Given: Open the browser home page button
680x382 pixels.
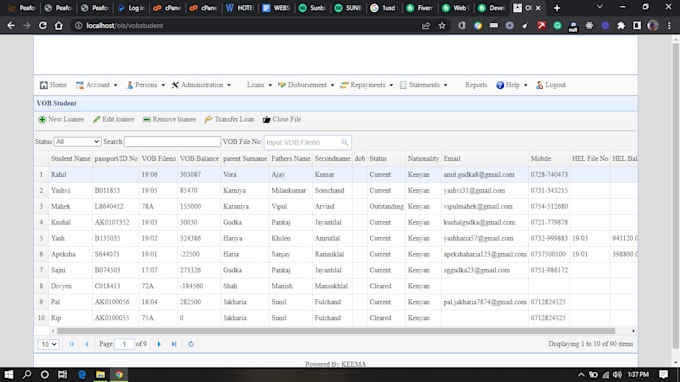Looking at the screenshot, I should click(59, 26).
